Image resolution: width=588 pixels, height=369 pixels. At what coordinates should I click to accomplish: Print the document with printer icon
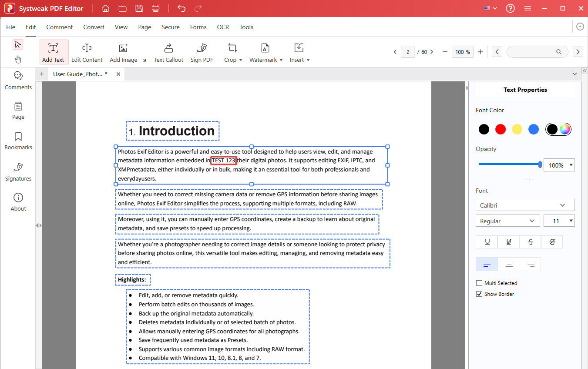tap(155, 8)
